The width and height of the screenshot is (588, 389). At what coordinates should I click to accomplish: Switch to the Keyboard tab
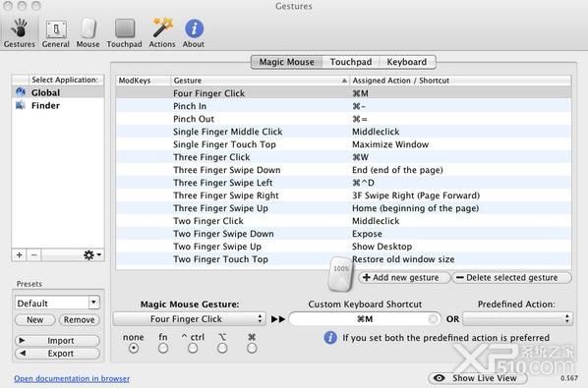407,62
